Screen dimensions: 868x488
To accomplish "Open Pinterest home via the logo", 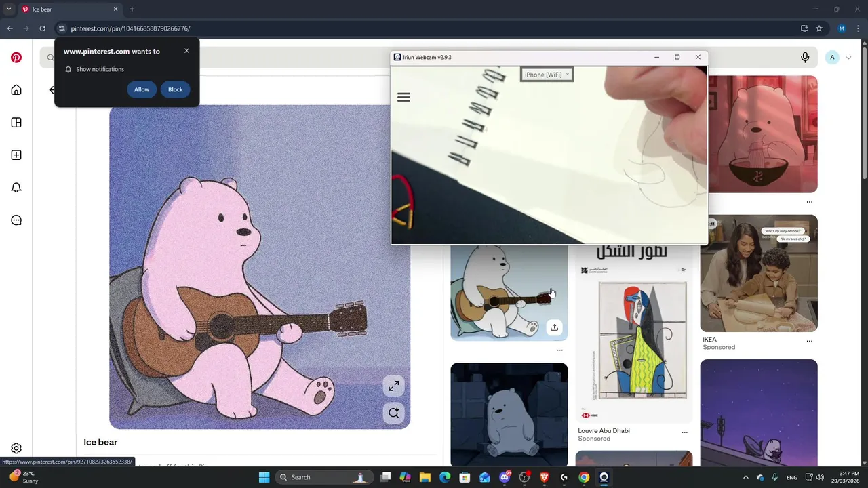I will click(x=16, y=58).
